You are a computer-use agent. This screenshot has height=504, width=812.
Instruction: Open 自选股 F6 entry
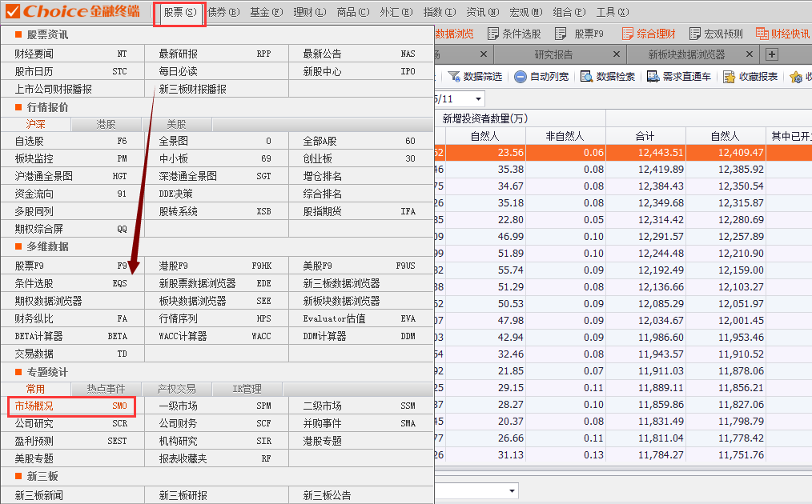point(73,141)
